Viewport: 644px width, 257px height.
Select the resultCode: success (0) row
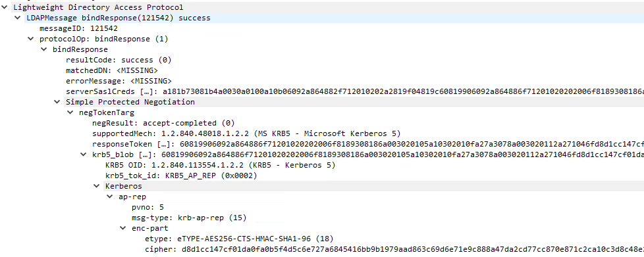(x=119, y=60)
